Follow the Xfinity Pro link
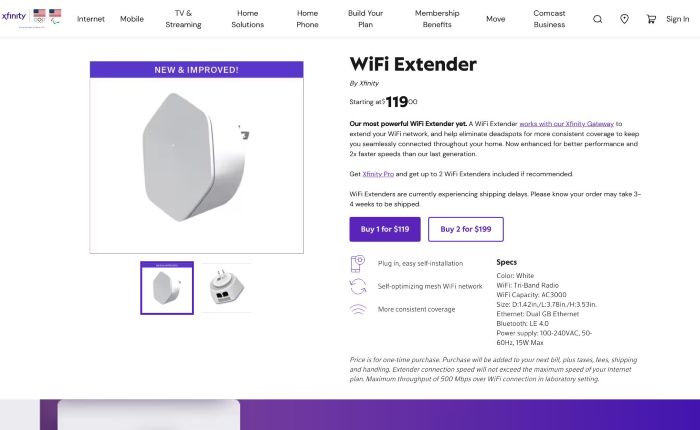Image resolution: width=700 pixels, height=430 pixels. click(379, 173)
